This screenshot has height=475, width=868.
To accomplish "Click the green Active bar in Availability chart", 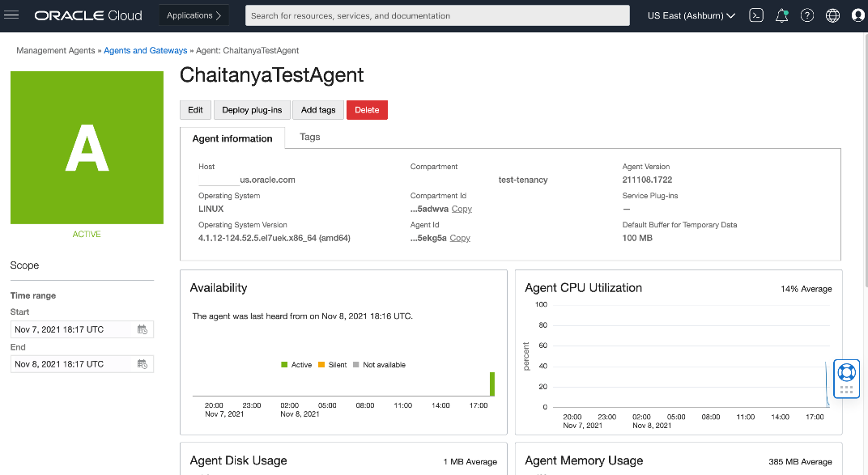I will (492, 384).
